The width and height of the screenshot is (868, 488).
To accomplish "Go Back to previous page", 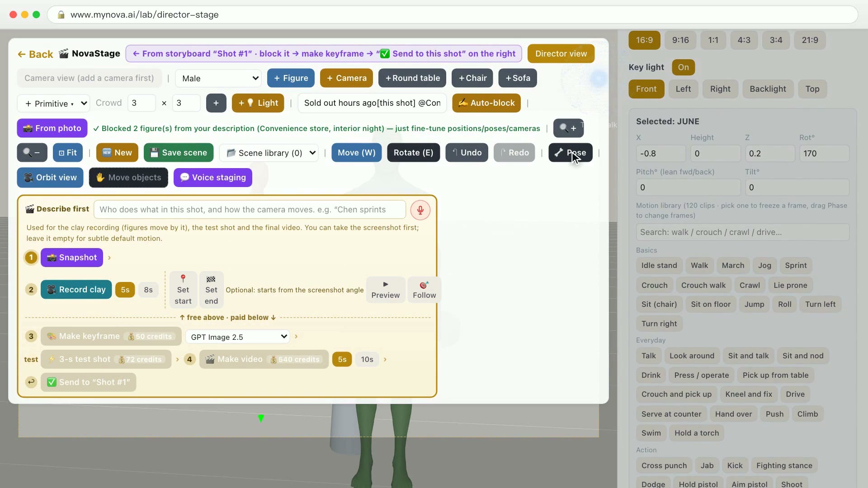I will [x=35, y=54].
